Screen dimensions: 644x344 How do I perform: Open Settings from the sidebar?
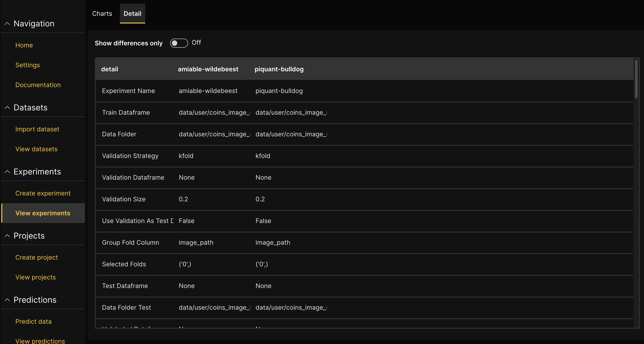point(28,65)
